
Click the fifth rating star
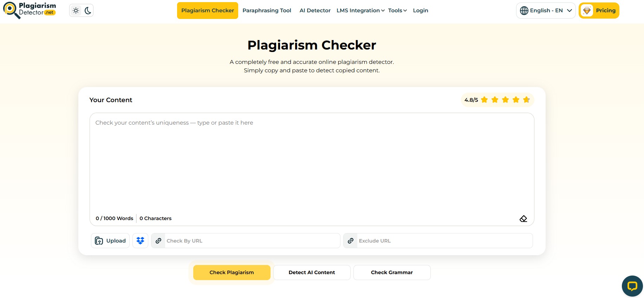point(526,100)
